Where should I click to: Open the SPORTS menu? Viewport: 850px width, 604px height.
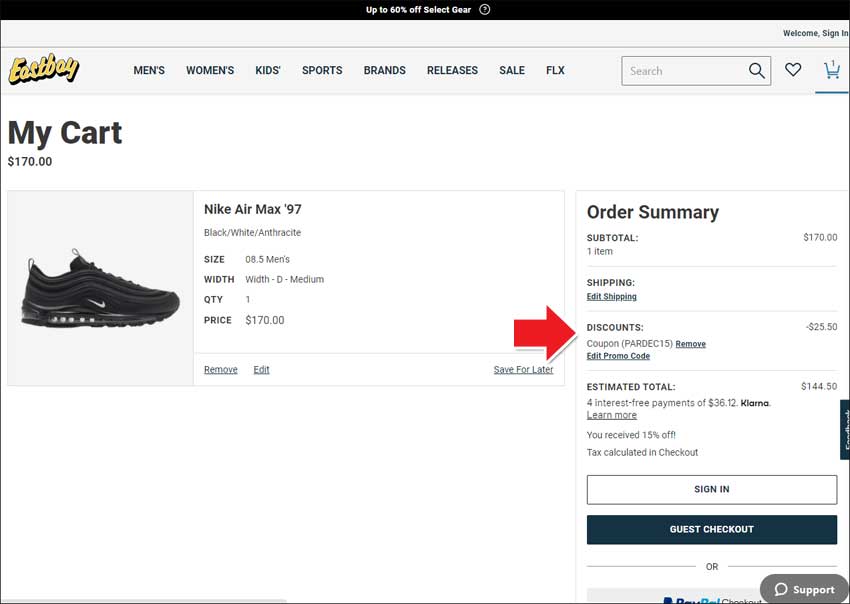[322, 70]
